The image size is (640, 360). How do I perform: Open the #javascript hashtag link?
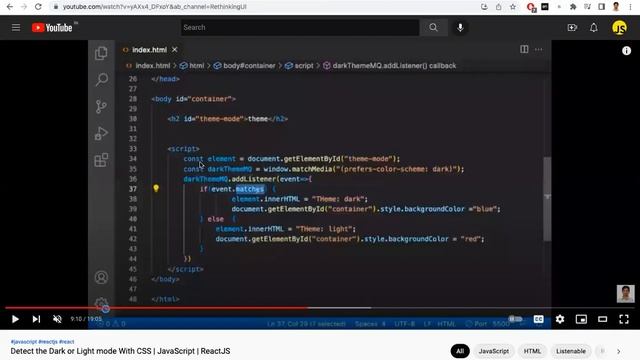coord(24,342)
